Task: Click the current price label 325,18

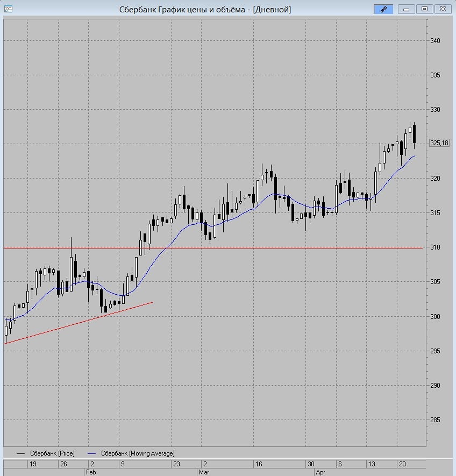Action: click(439, 143)
